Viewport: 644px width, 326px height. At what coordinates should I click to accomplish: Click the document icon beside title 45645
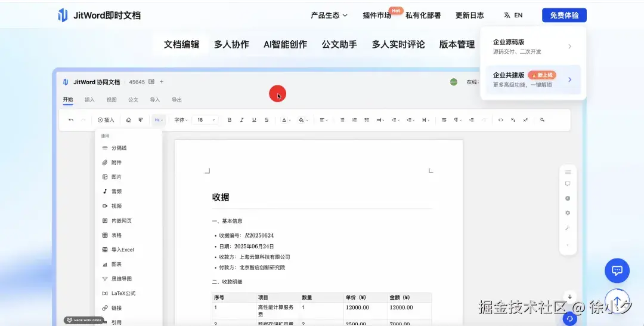[x=151, y=82]
